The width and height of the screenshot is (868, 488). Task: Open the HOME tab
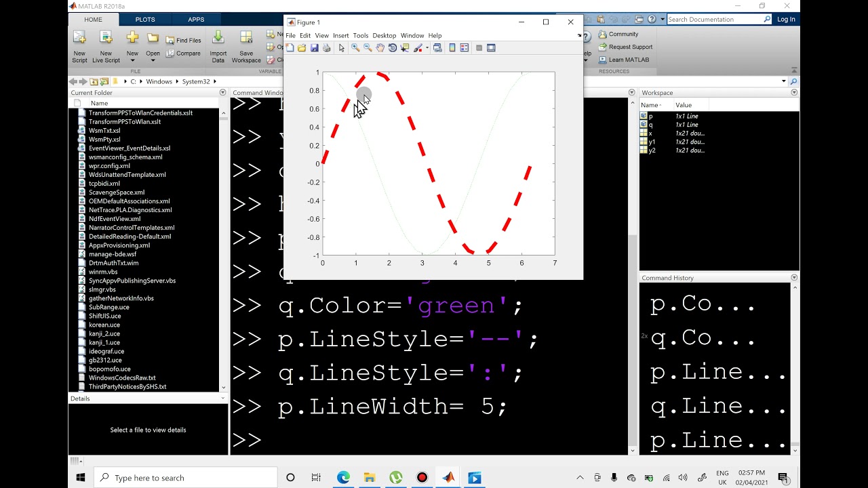pos(94,20)
